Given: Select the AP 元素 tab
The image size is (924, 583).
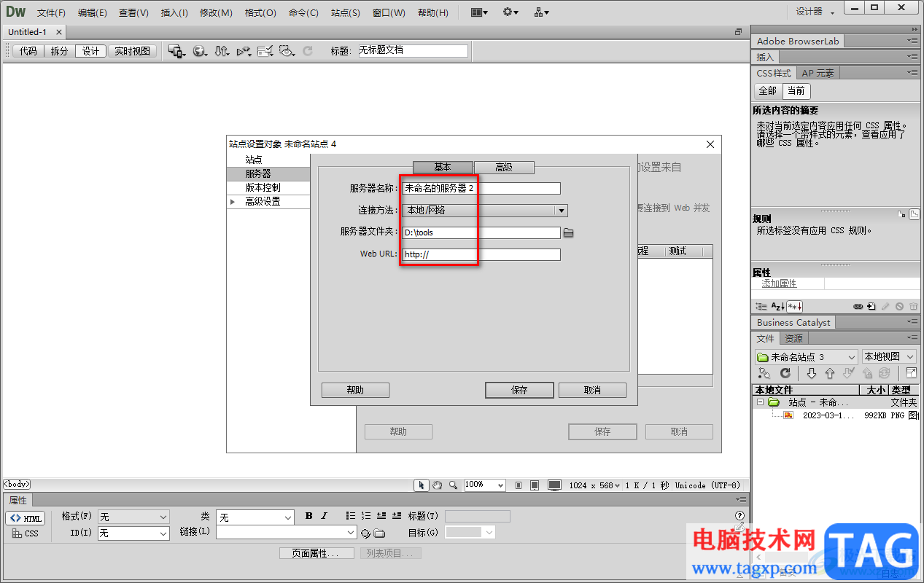Looking at the screenshot, I should pos(818,73).
